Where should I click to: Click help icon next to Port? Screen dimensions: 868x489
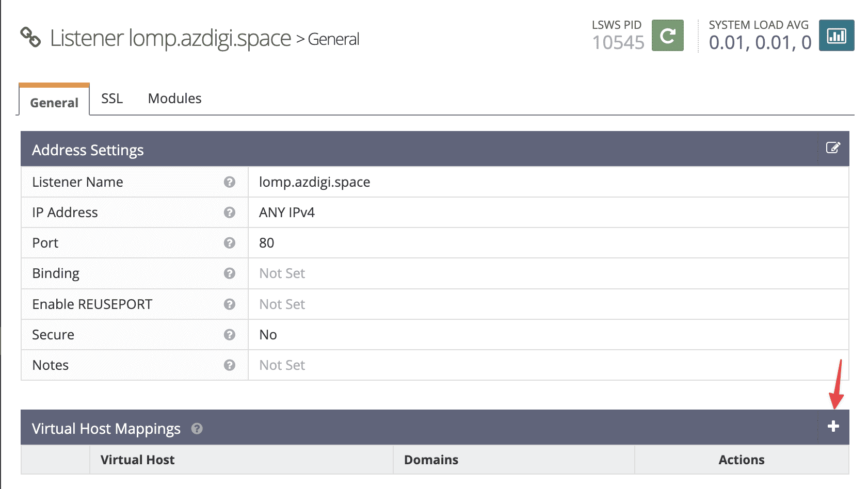[230, 243]
